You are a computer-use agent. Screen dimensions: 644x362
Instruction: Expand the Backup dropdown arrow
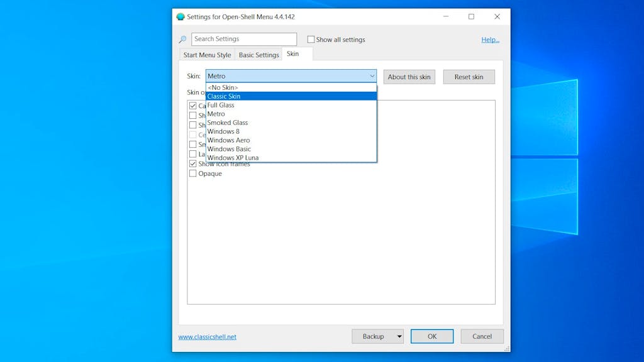click(x=399, y=336)
